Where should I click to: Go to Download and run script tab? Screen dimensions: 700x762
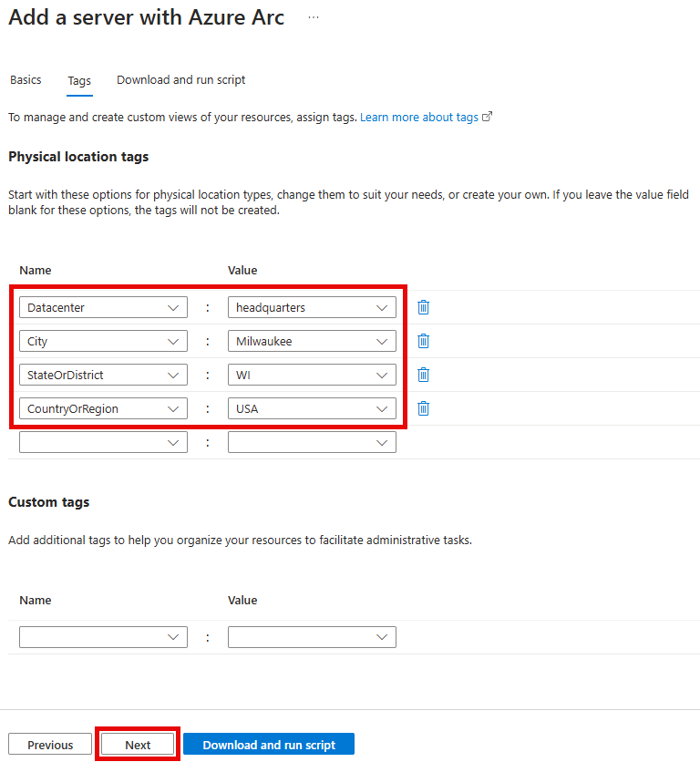(x=180, y=80)
